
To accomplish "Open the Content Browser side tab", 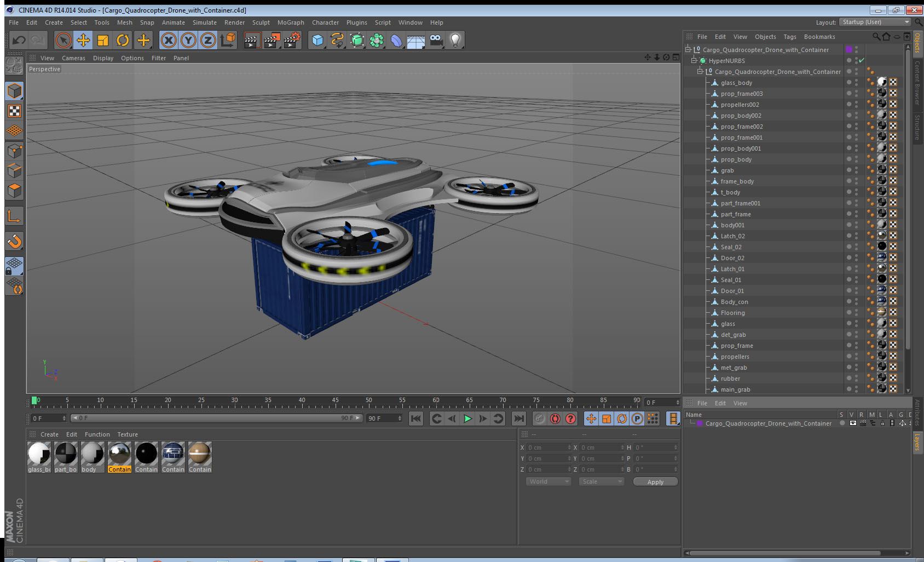I will click(917, 83).
